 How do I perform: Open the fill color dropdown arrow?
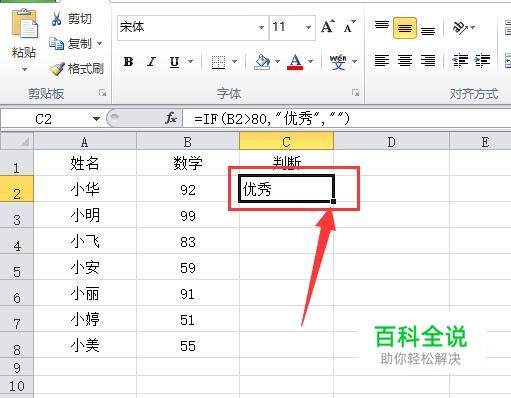[277, 62]
